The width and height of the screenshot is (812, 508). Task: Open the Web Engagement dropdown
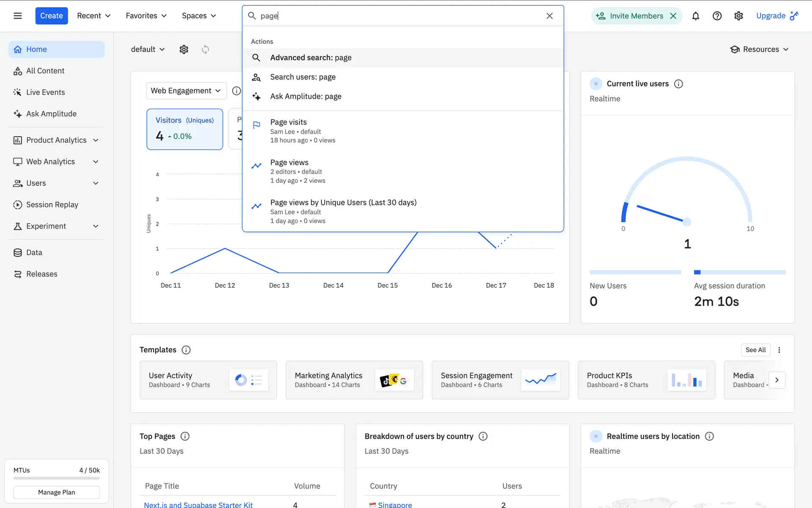point(186,91)
